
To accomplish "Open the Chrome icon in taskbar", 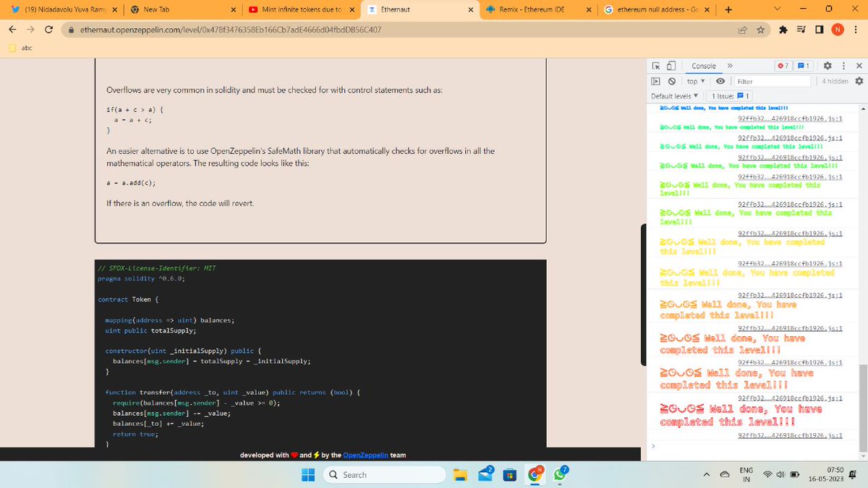I will (x=537, y=474).
